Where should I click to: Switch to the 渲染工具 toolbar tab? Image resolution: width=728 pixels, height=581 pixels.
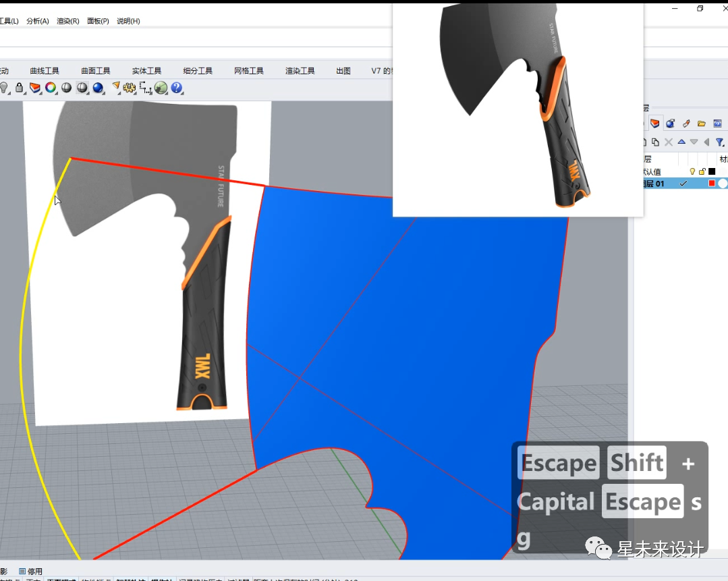point(300,71)
